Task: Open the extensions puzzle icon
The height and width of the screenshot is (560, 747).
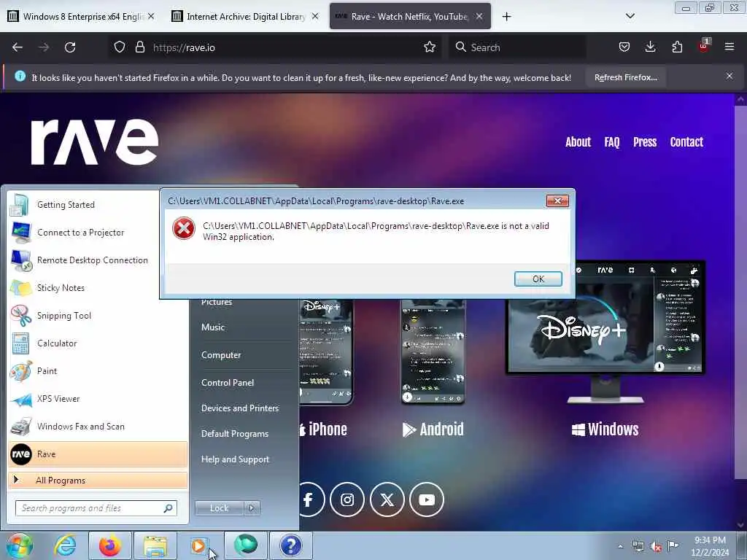Action: coord(677,47)
